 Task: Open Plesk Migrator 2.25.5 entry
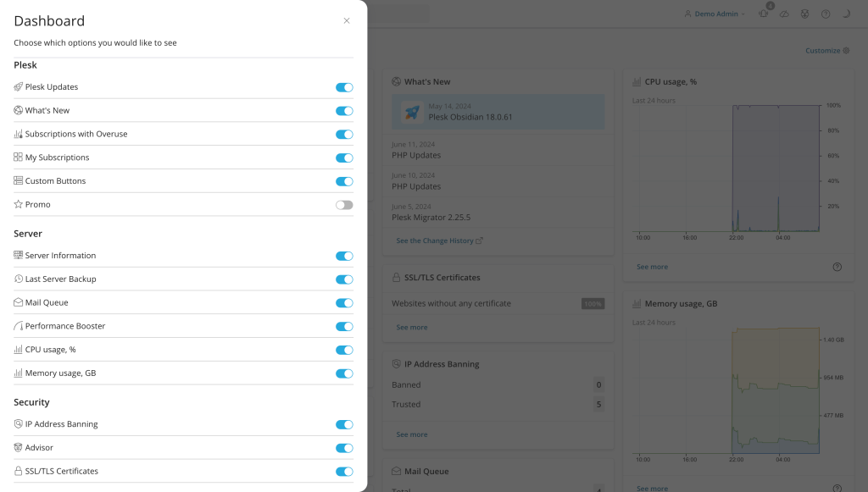pos(498,213)
